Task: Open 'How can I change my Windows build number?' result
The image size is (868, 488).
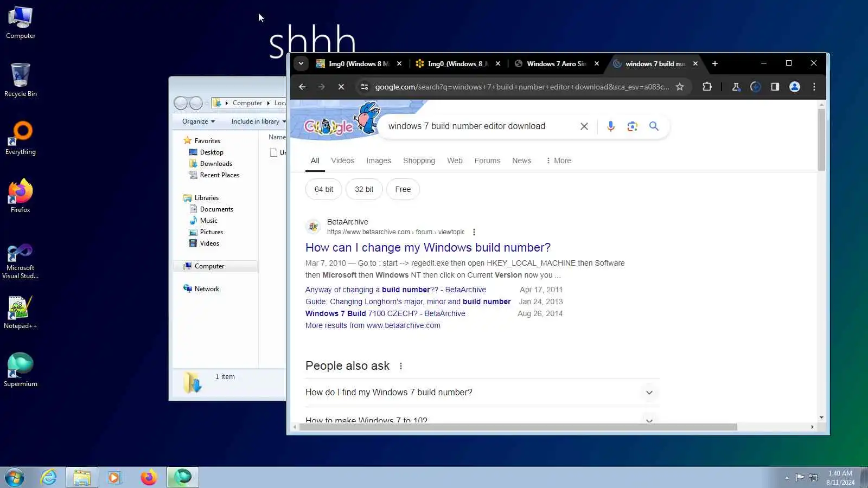Action: 428,247
